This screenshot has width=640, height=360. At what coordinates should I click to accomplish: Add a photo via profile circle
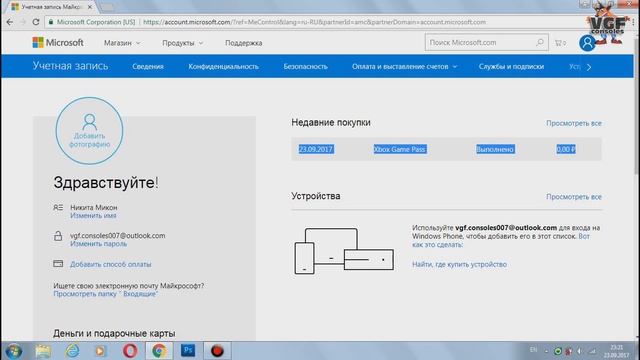[x=89, y=131]
